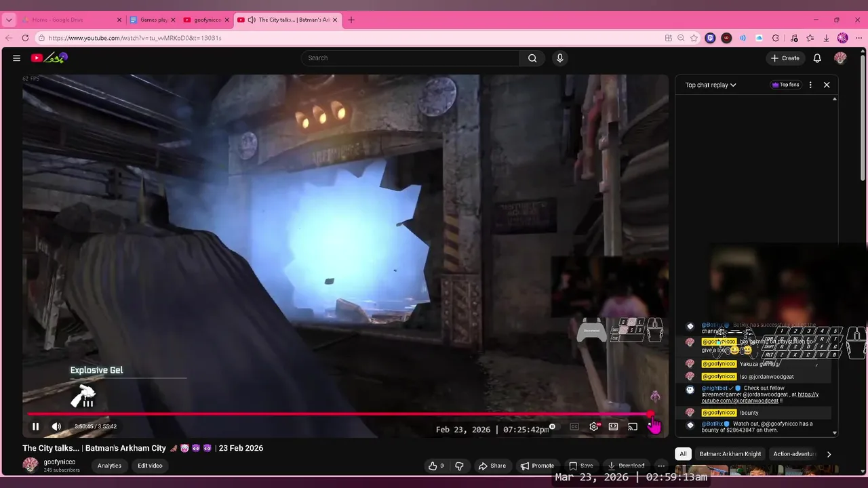Go back to the previous page
The width and height of the screenshot is (868, 488).
(9, 38)
